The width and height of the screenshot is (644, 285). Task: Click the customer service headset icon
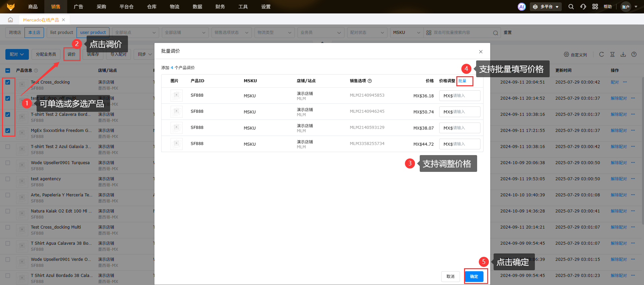pos(583,7)
